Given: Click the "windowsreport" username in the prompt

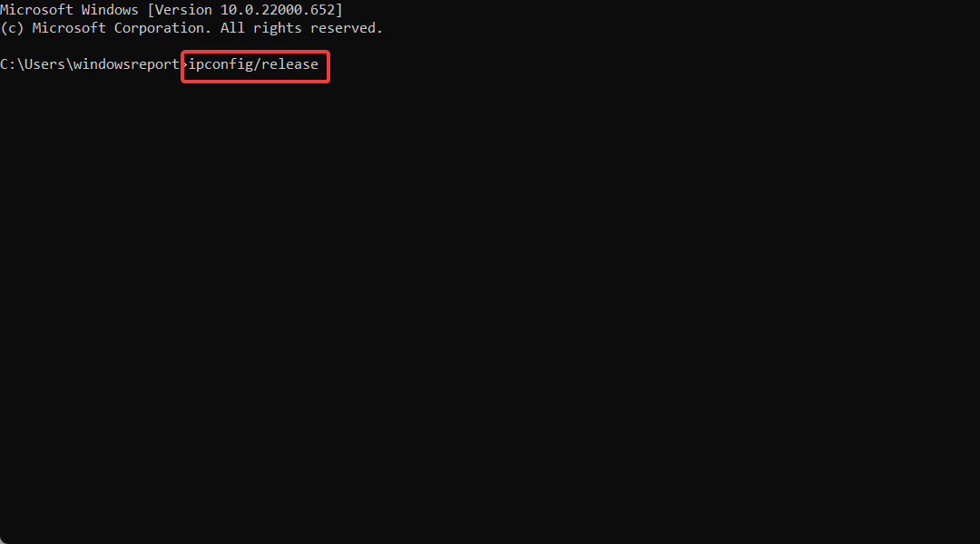Looking at the screenshot, I should (x=126, y=65).
